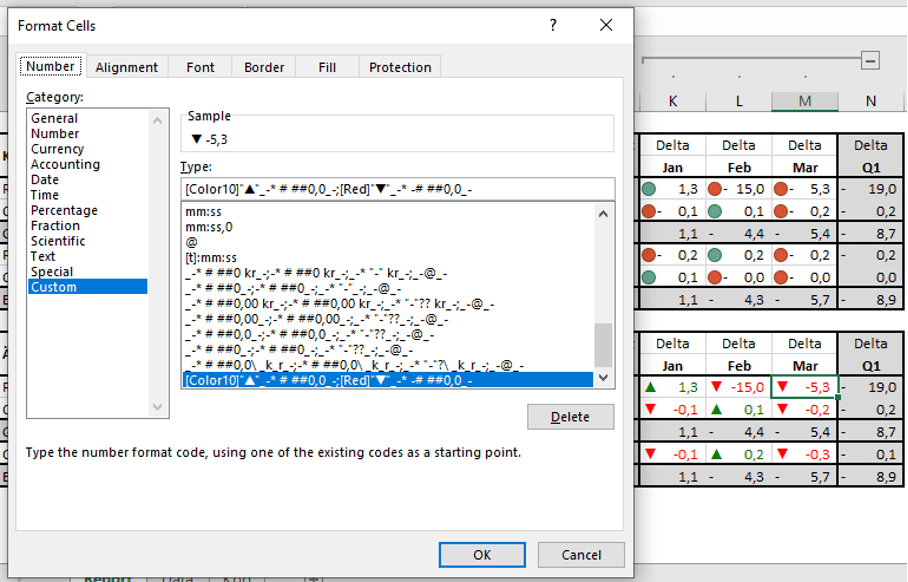
Task: Open the Fill tab
Action: pyautogui.click(x=327, y=67)
